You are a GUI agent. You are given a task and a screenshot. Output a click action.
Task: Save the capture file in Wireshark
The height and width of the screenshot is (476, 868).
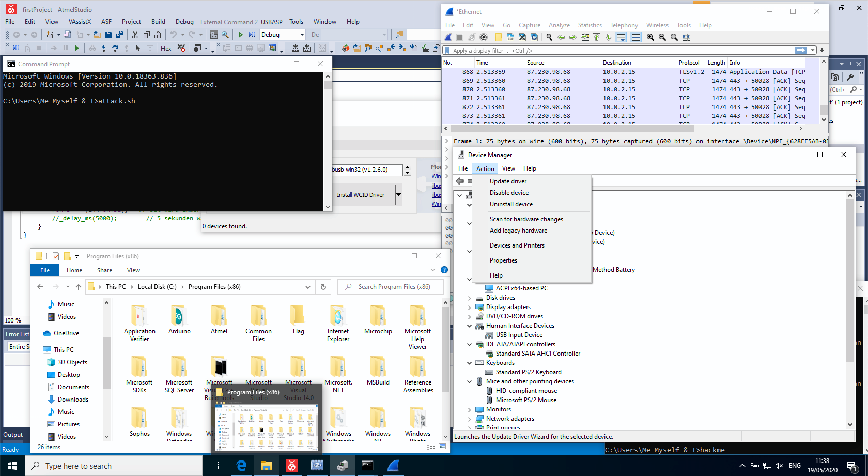(x=510, y=37)
